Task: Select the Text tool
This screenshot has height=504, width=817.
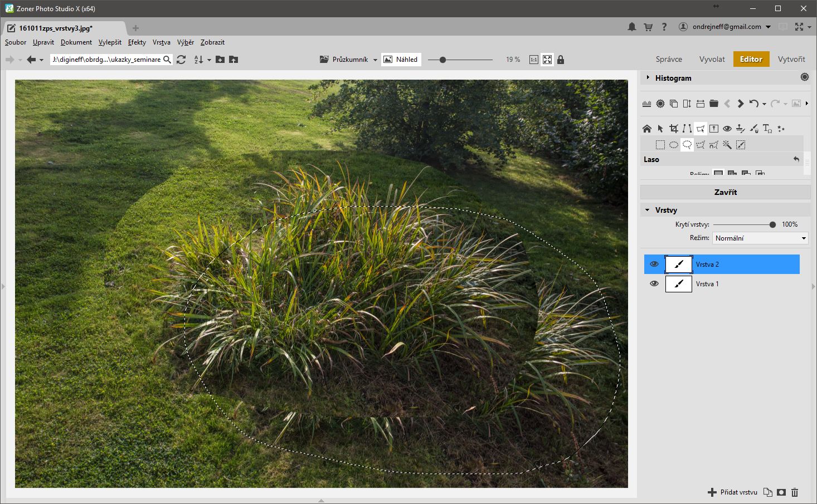Action: click(767, 129)
